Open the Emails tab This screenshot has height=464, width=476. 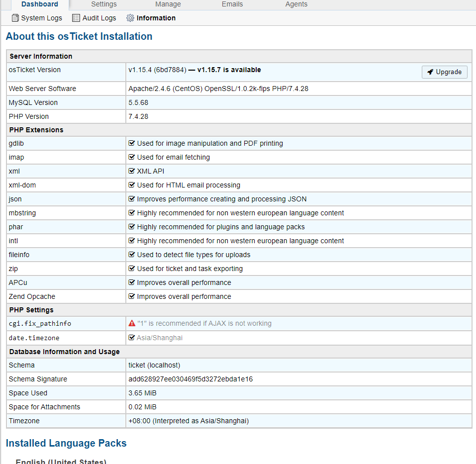(x=232, y=4)
